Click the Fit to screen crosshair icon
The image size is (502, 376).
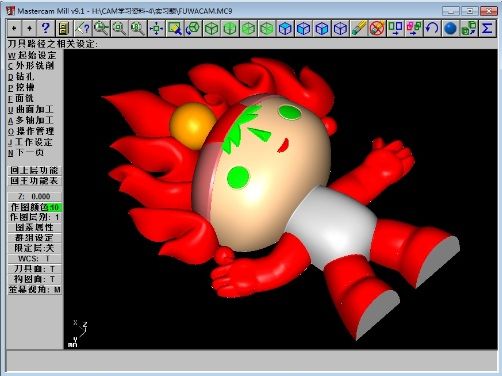point(156,28)
